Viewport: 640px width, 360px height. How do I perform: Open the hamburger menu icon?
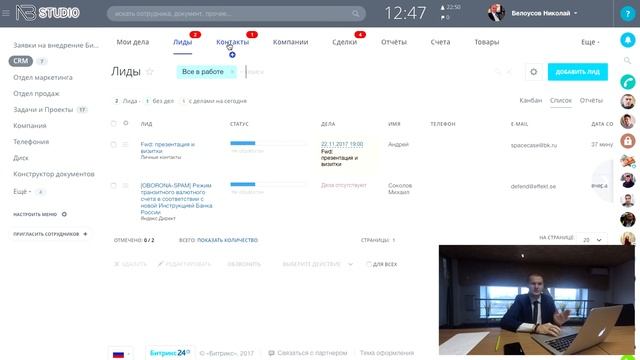click(x=6, y=13)
